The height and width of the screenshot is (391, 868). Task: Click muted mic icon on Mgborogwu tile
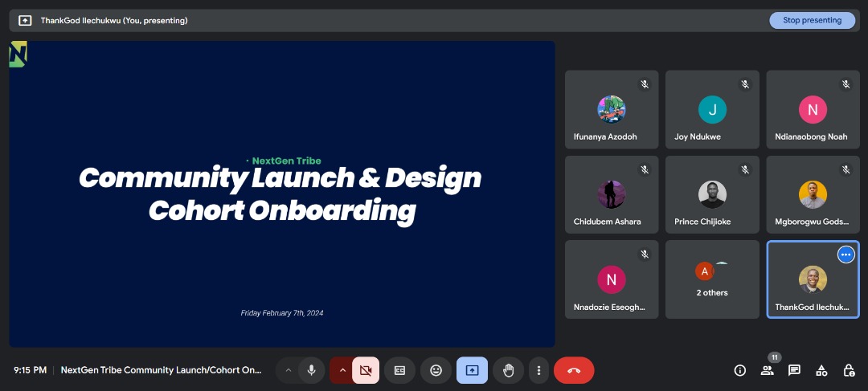coord(845,169)
